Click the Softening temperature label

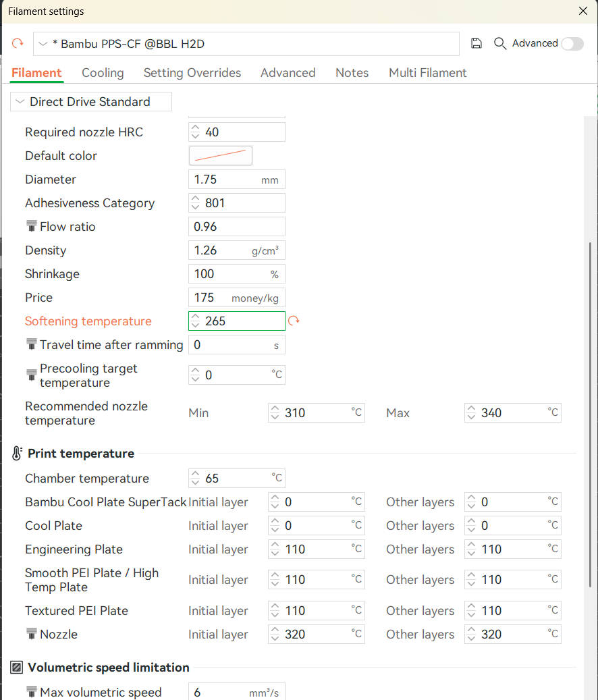(x=88, y=321)
